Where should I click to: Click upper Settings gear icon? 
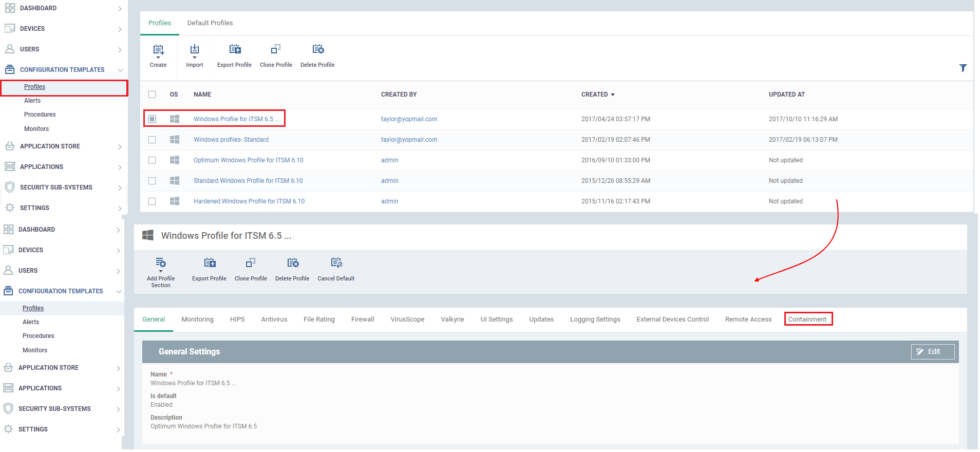[x=10, y=208]
